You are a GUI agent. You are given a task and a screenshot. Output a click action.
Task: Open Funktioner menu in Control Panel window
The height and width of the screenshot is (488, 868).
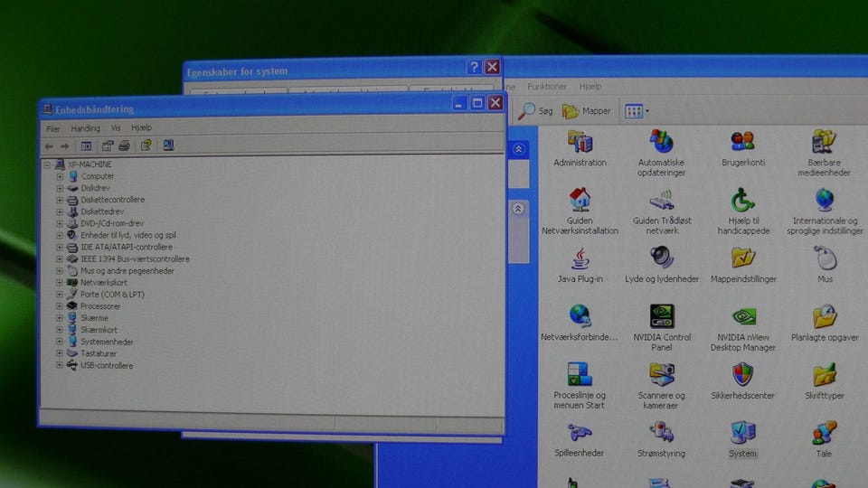[x=546, y=87]
